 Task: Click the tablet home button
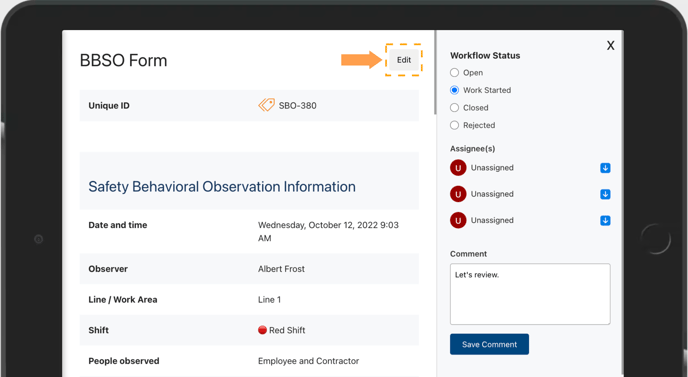tap(656, 239)
